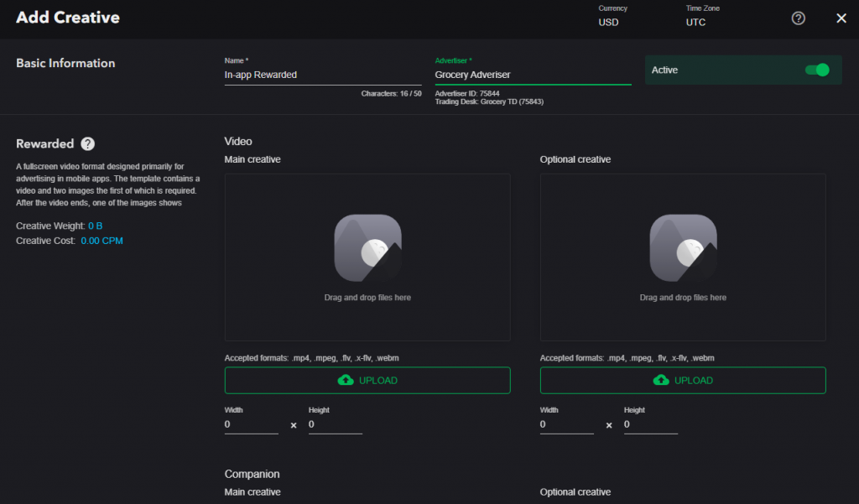Change the UTC time zone setting
This screenshot has height=504, width=859.
(695, 22)
